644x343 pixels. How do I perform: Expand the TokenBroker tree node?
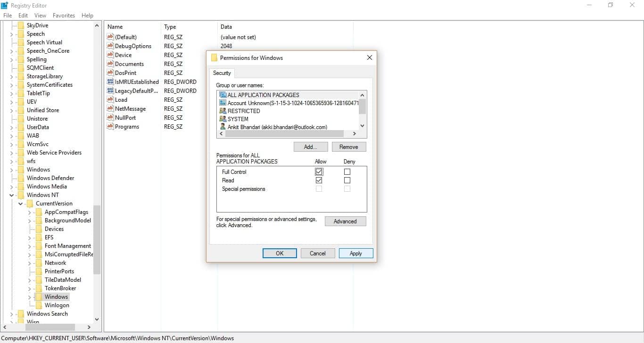[30, 288]
